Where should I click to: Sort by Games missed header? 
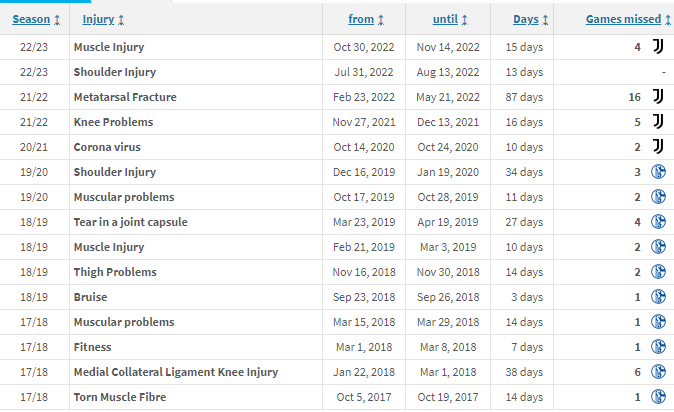623,19
